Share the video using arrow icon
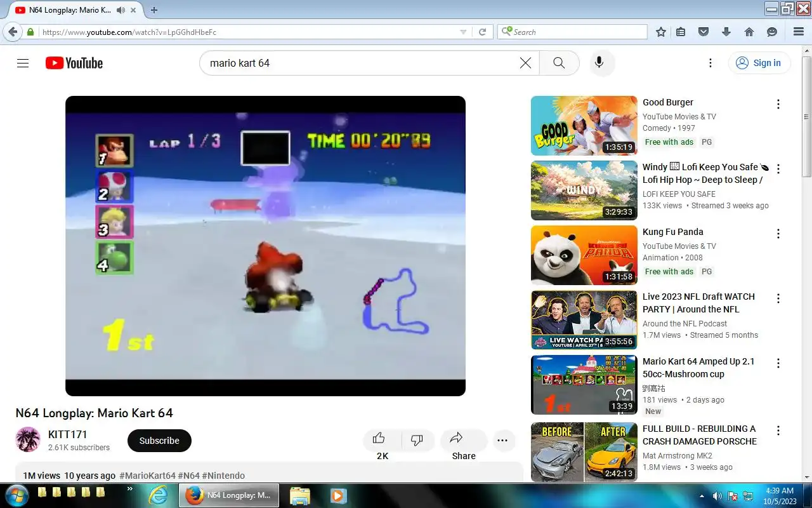This screenshot has height=508, width=812. click(x=456, y=438)
